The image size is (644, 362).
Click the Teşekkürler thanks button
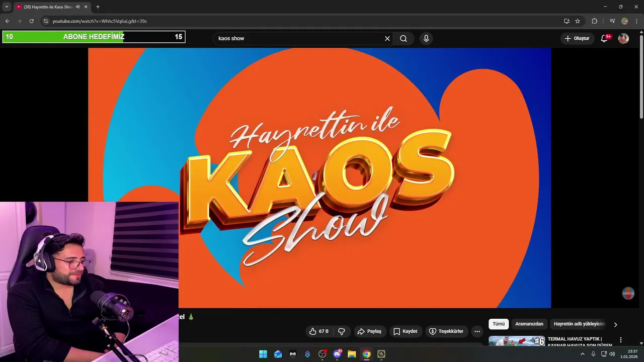coord(446,331)
